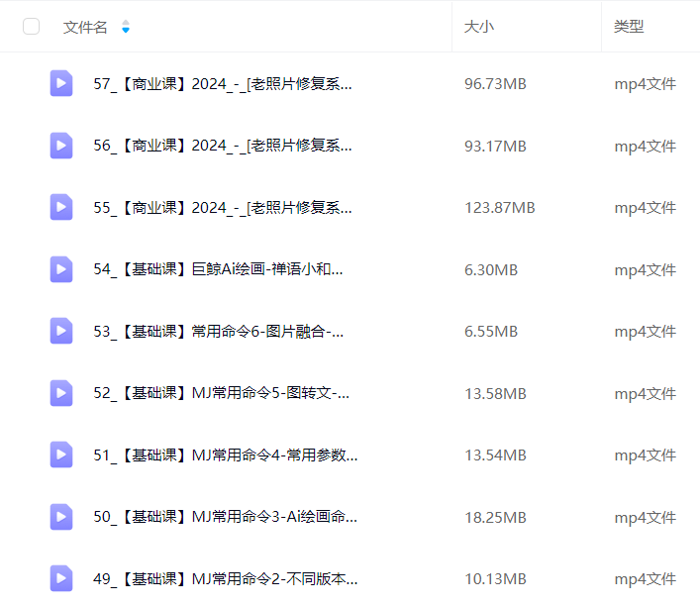Click the size value 93.17MB

(495, 146)
